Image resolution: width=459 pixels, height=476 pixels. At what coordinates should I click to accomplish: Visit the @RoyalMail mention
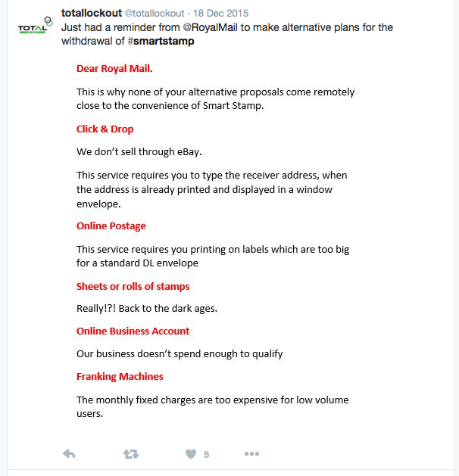tap(210, 27)
